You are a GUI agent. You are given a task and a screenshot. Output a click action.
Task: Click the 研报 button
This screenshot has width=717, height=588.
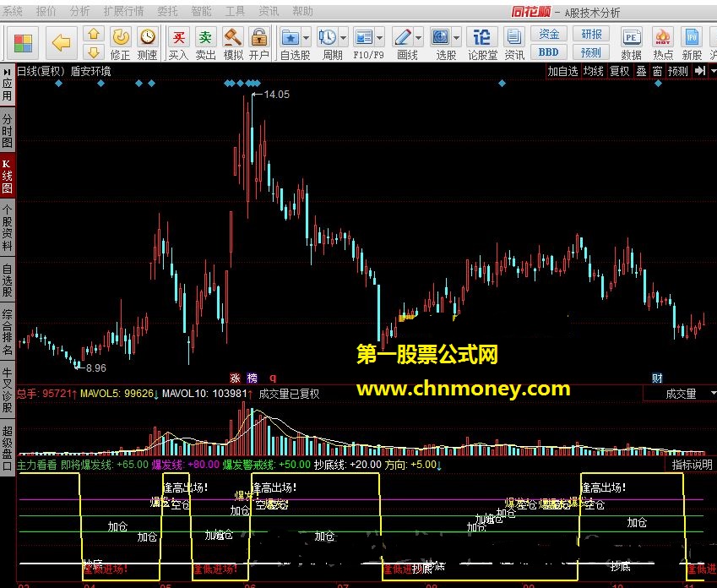tap(591, 34)
